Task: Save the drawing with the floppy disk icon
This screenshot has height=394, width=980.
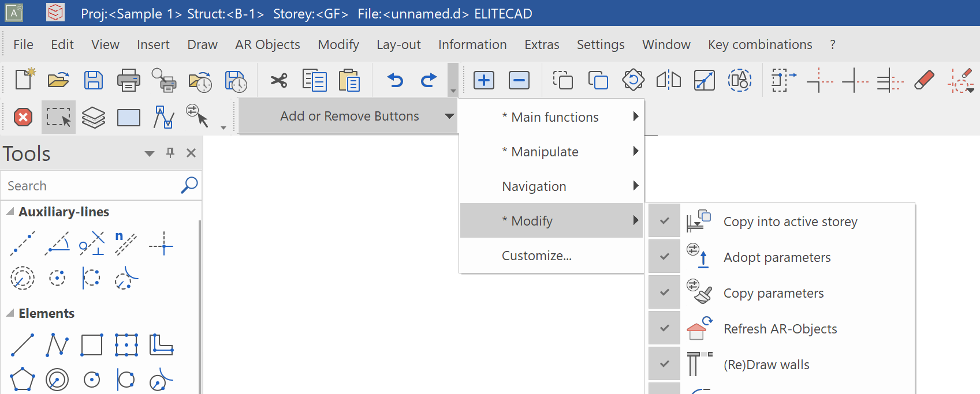Action: coord(94,80)
